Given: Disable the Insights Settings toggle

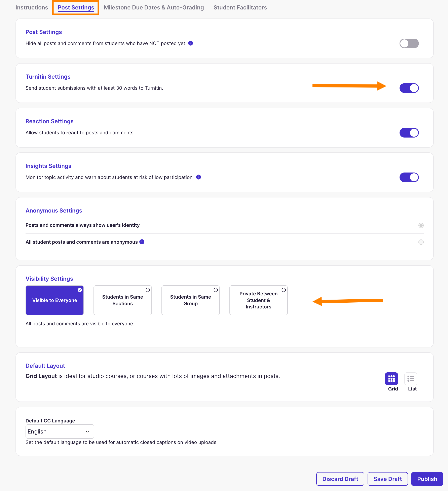Looking at the screenshot, I should pyautogui.click(x=409, y=177).
